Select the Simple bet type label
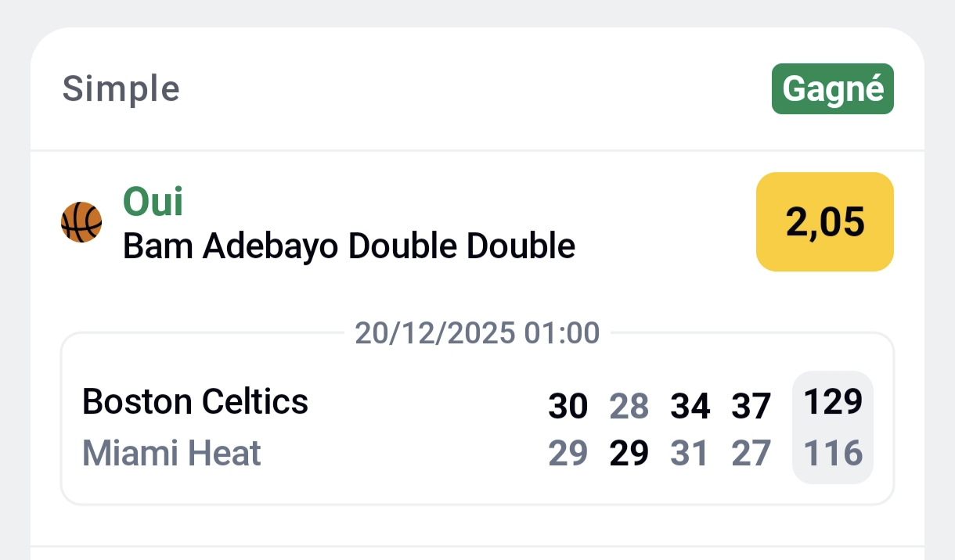 pos(121,89)
